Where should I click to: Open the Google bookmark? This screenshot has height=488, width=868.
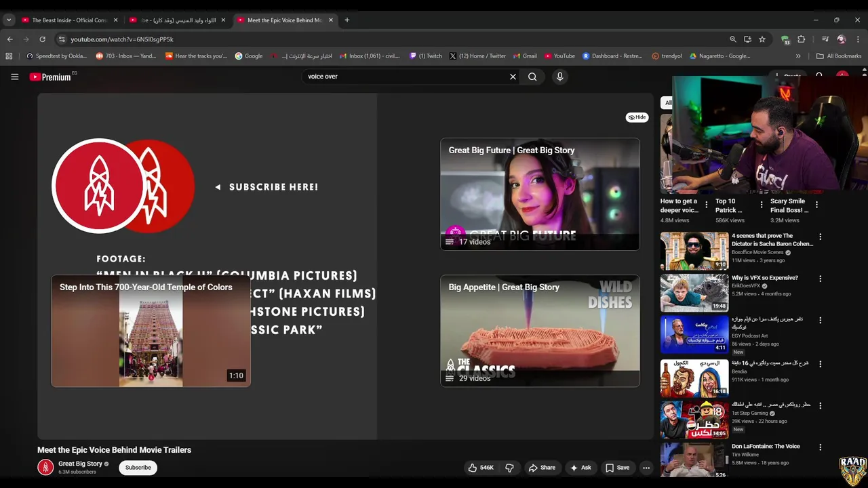(x=249, y=56)
